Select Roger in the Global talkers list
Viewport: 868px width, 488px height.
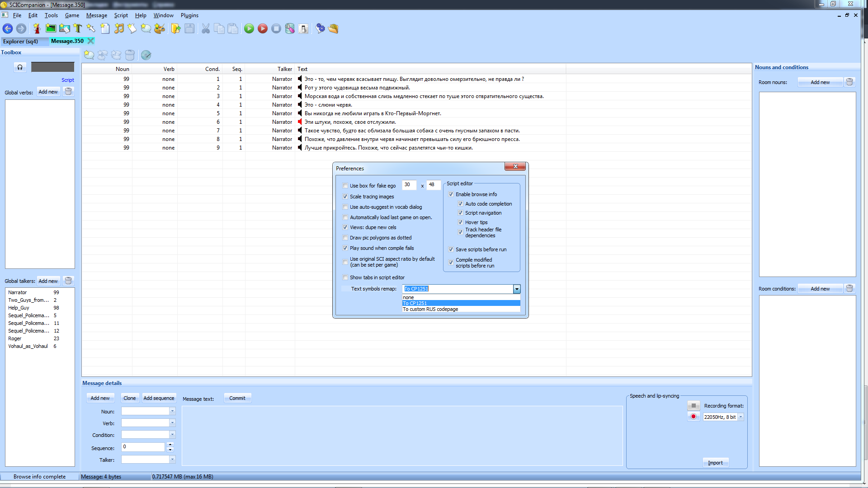tap(15, 338)
